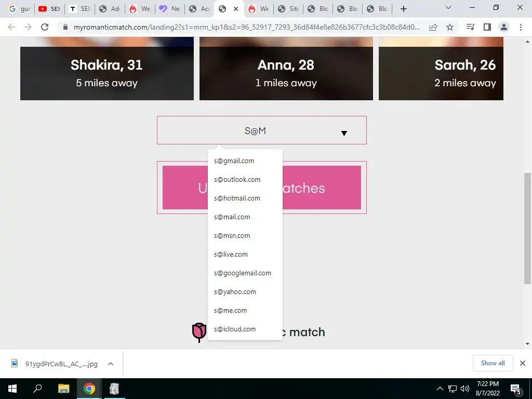This screenshot has height=399, width=532.
Task: Open Chrome side panel
Action: tap(487, 27)
